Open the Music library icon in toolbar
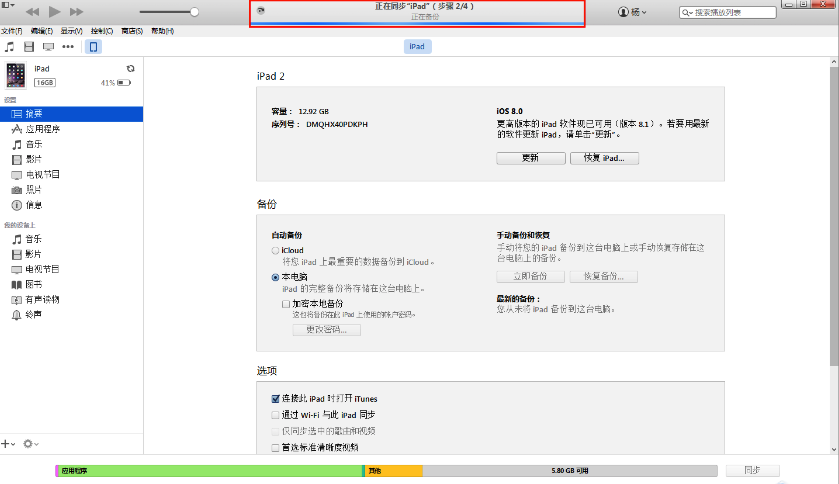This screenshot has width=839, height=484. pyautogui.click(x=10, y=47)
